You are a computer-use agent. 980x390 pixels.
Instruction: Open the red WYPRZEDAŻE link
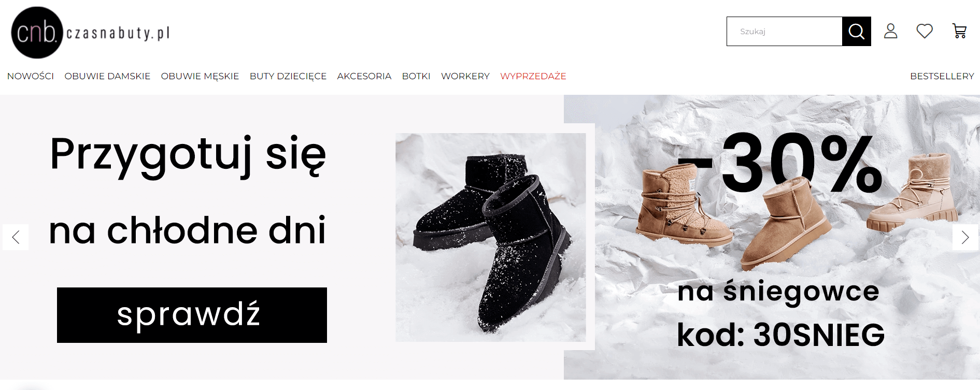point(533,76)
